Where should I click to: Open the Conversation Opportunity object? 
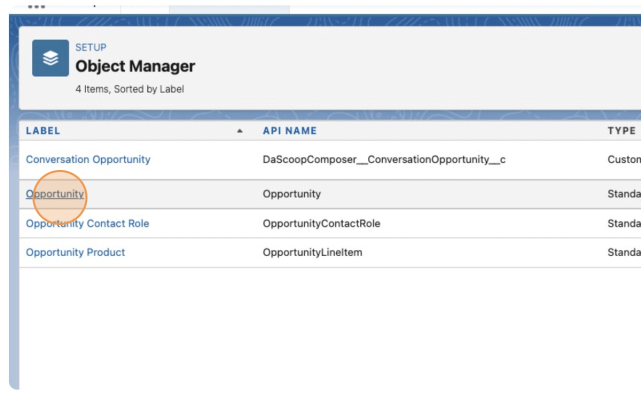88,159
